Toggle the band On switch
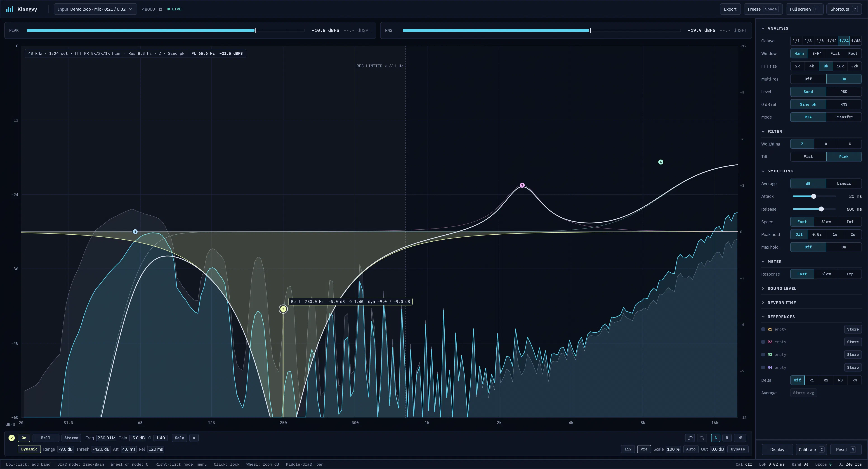Screen dimensions: 868x469 pos(24,438)
